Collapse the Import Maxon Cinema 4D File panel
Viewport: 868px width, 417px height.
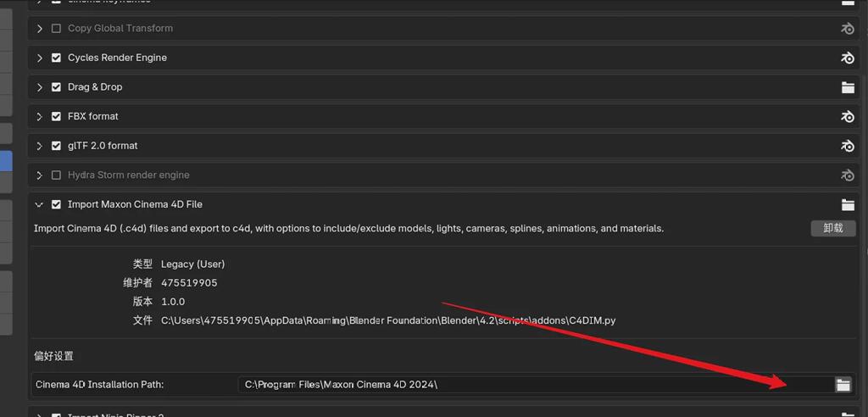pyautogui.click(x=39, y=204)
